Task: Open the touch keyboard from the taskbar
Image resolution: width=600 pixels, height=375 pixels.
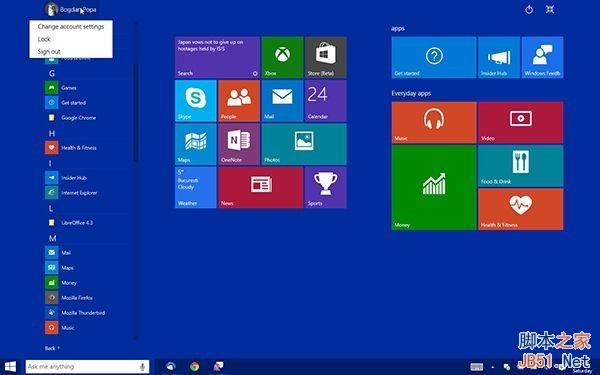Action: coord(476,367)
